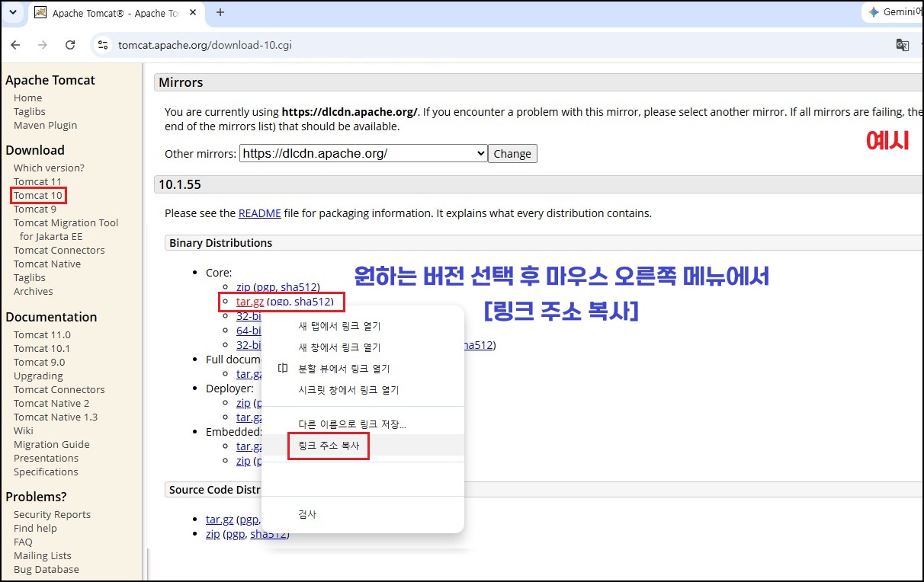Open Security Reports sidebar link
Viewport: 924px width, 582px height.
click(x=52, y=514)
